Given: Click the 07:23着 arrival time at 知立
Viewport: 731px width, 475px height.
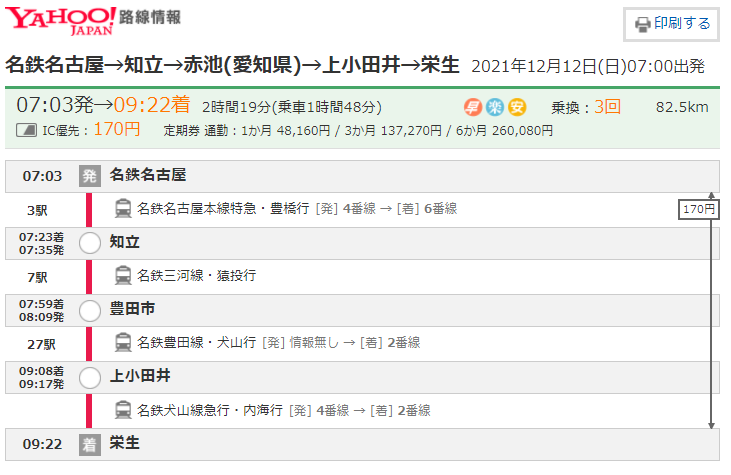Looking at the screenshot, I should (41, 237).
